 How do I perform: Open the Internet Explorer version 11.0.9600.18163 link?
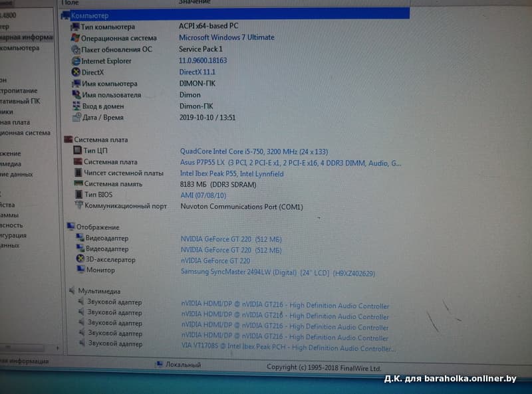click(x=203, y=60)
